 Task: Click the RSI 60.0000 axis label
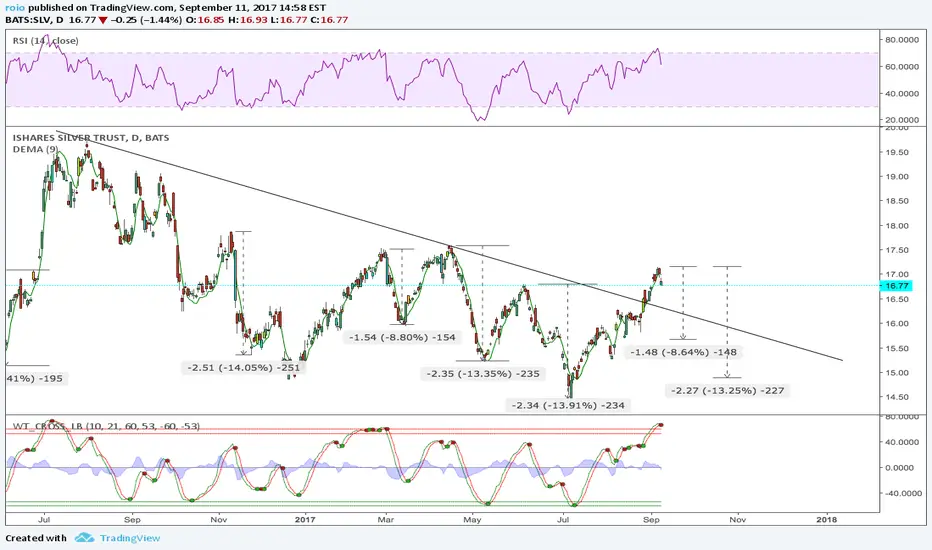pos(902,67)
